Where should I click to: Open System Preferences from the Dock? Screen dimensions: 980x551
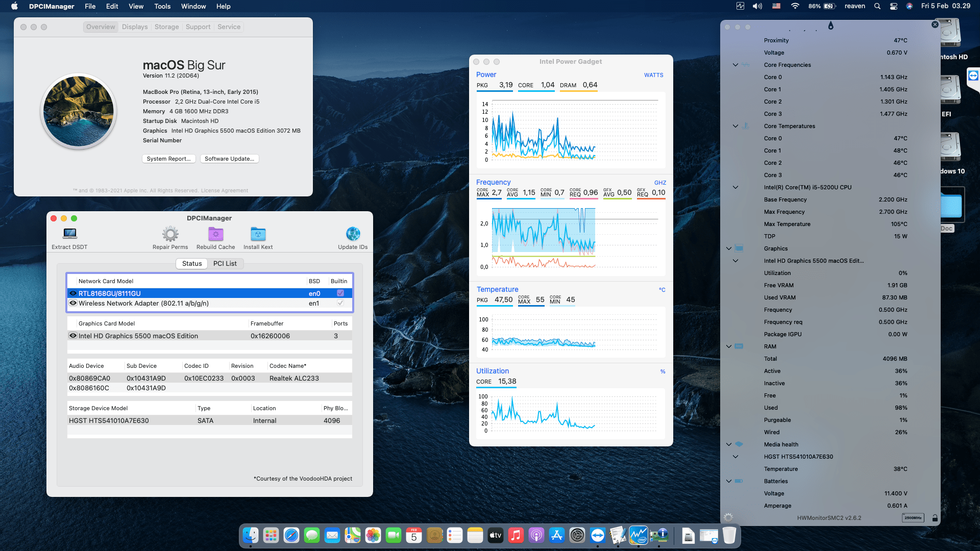[577, 535]
